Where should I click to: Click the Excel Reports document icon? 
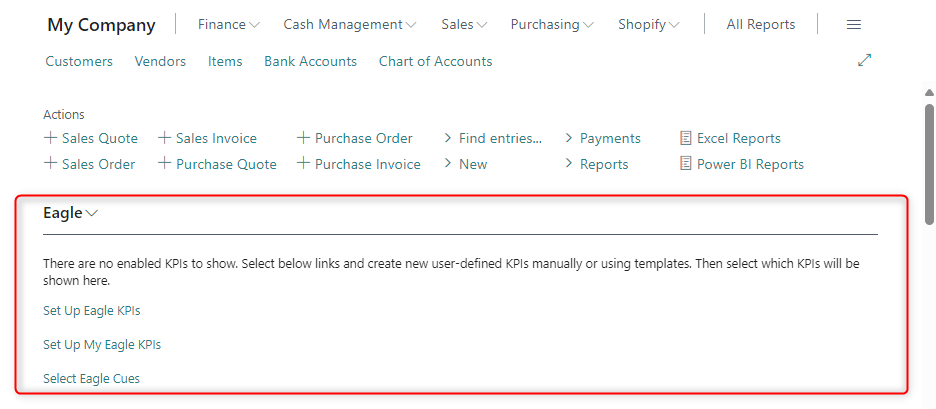click(x=685, y=138)
